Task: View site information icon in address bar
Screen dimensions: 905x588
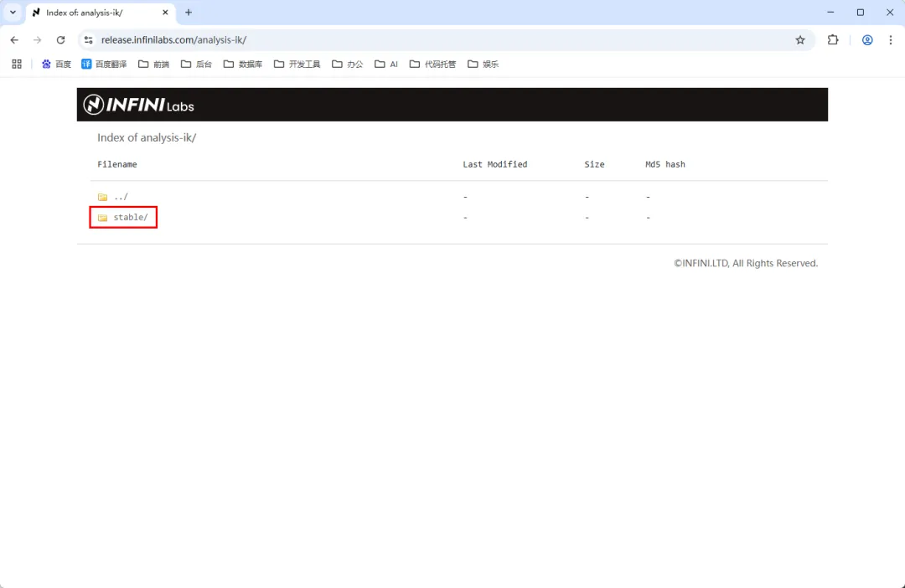Action: pos(88,40)
